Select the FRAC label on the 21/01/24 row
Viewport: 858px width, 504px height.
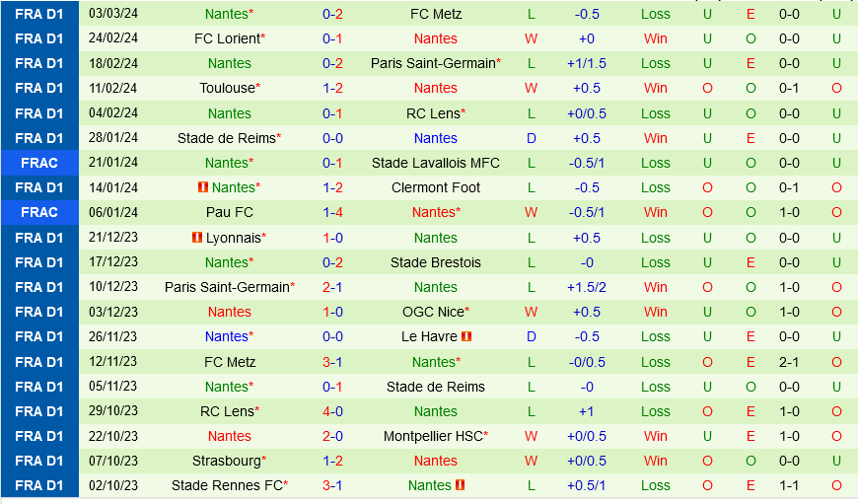(x=39, y=163)
